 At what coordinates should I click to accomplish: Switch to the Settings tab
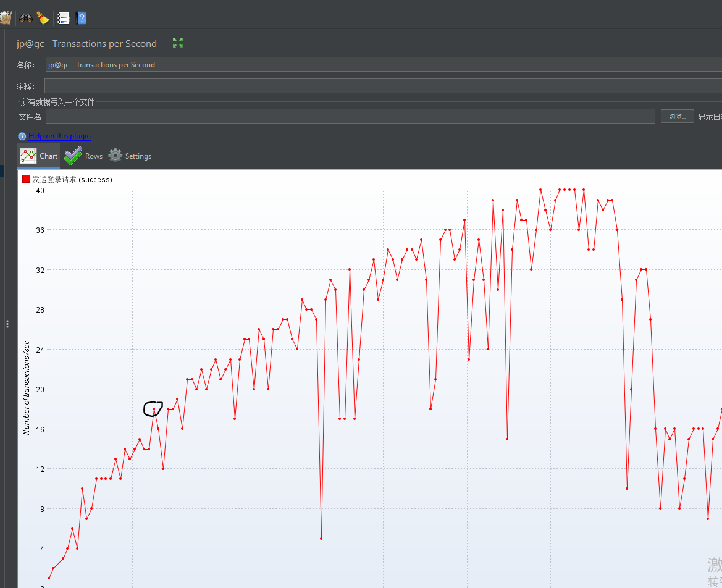[x=130, y=156]
